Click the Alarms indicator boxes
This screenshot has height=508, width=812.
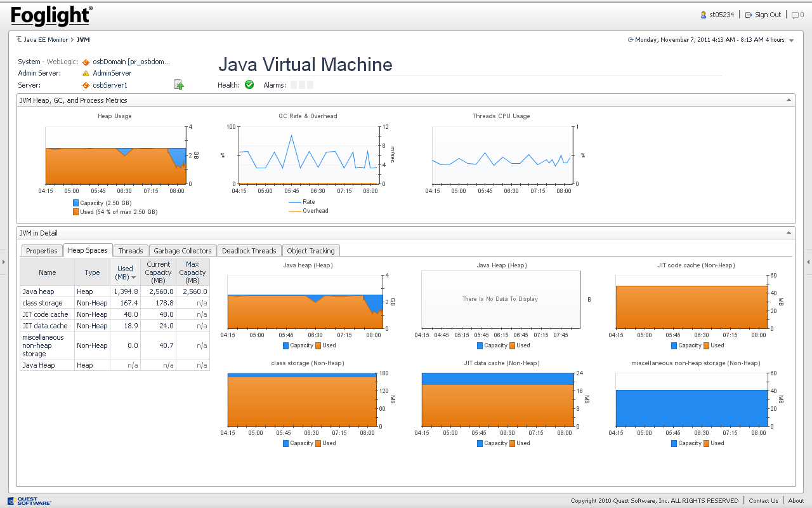(302, 85)
